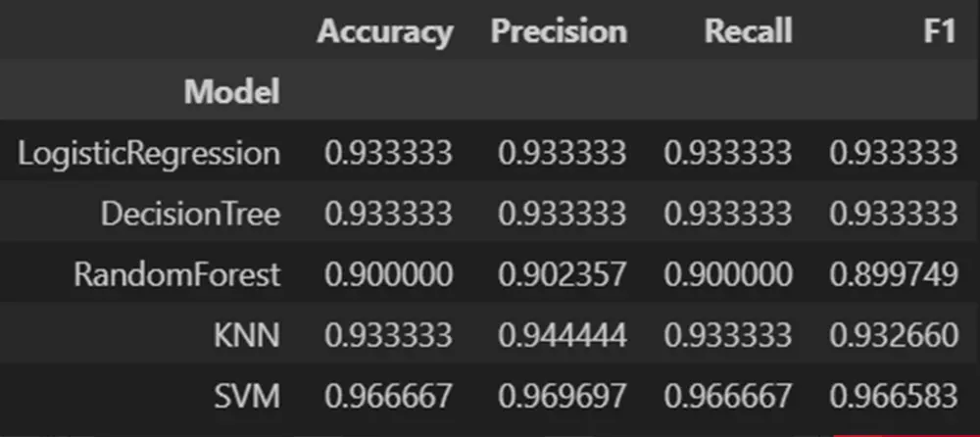Viewport: 980px width, 437px height.
Task: Select RandomForest F1 value 0.899749
Action: [x=893, y=274]
